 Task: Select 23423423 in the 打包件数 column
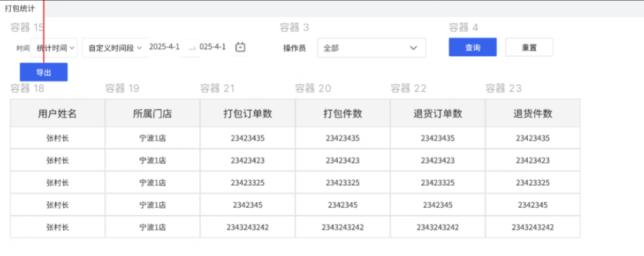[x=343, y=160]
